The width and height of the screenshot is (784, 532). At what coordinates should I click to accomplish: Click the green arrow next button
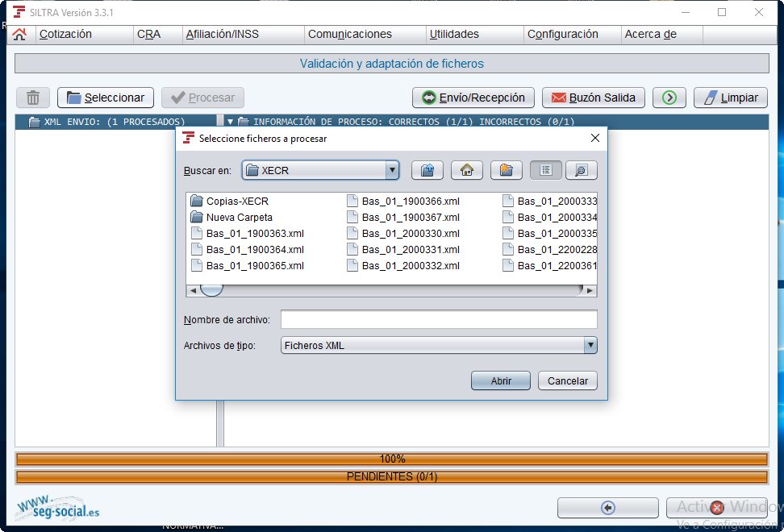click(669, 98)
